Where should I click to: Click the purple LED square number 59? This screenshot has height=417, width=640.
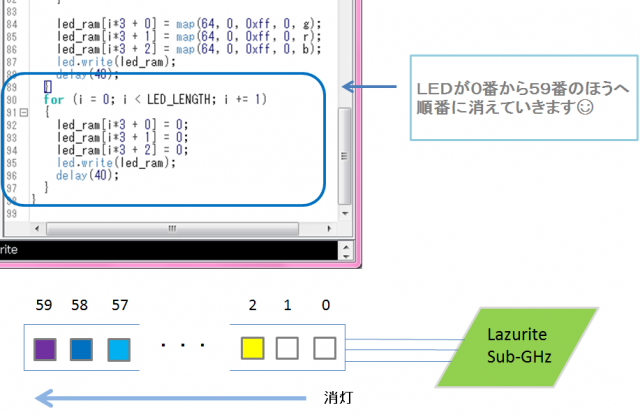coord(45,349)
